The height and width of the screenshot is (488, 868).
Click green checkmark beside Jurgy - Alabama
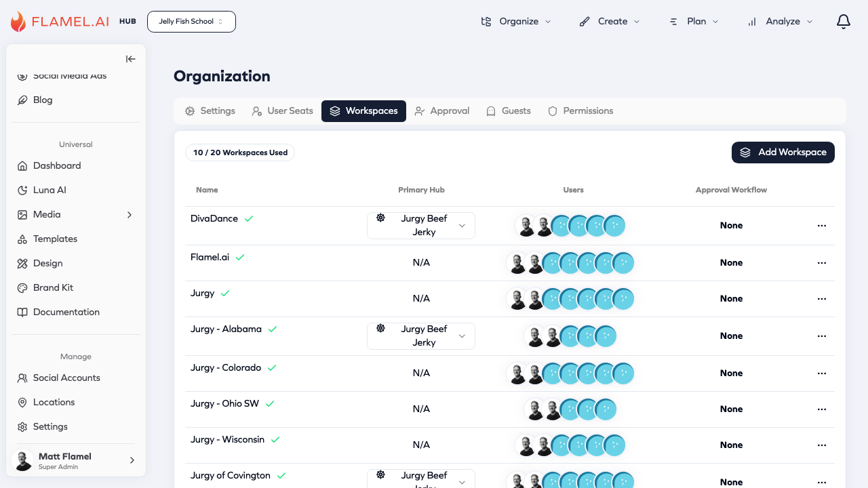(x=273, y=329)
